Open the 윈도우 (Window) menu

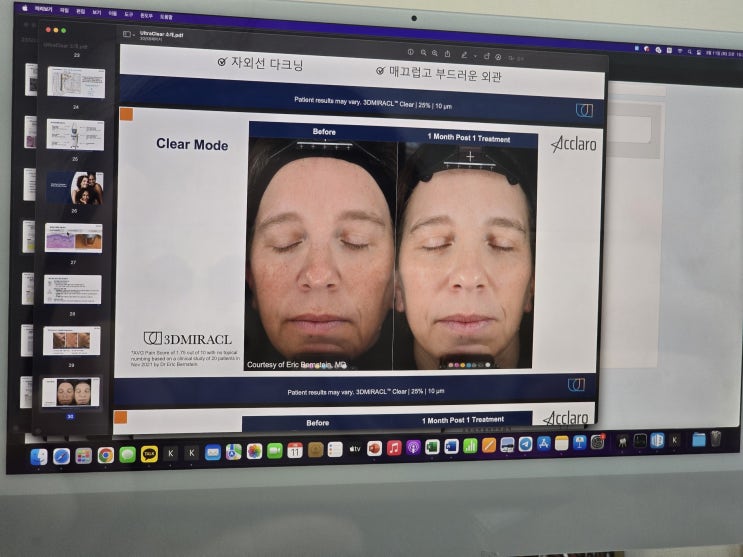[146, 16]
